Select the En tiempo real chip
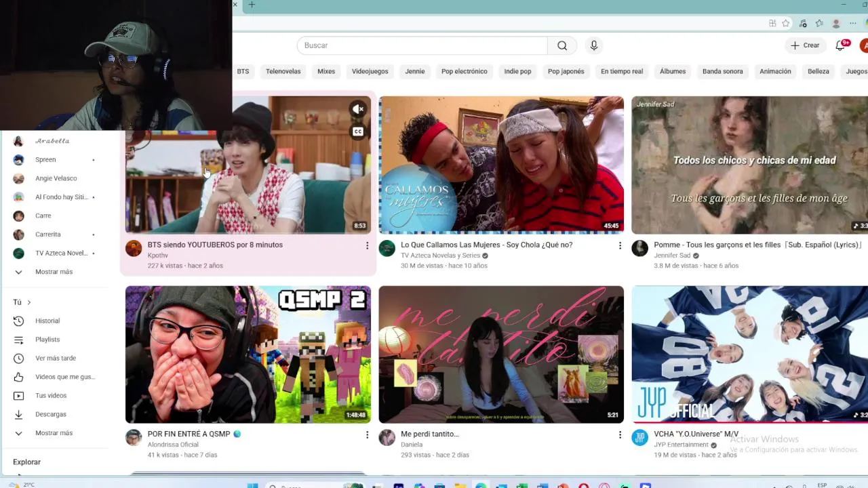868x488 pixels. point(622,71)
